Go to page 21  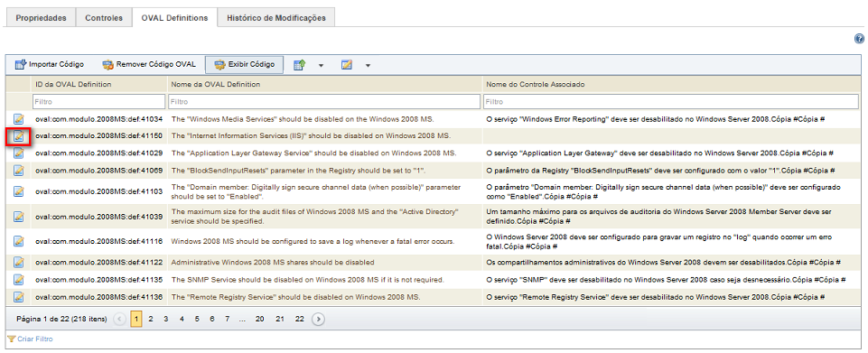pyautogui.click(x=280, y=319)
